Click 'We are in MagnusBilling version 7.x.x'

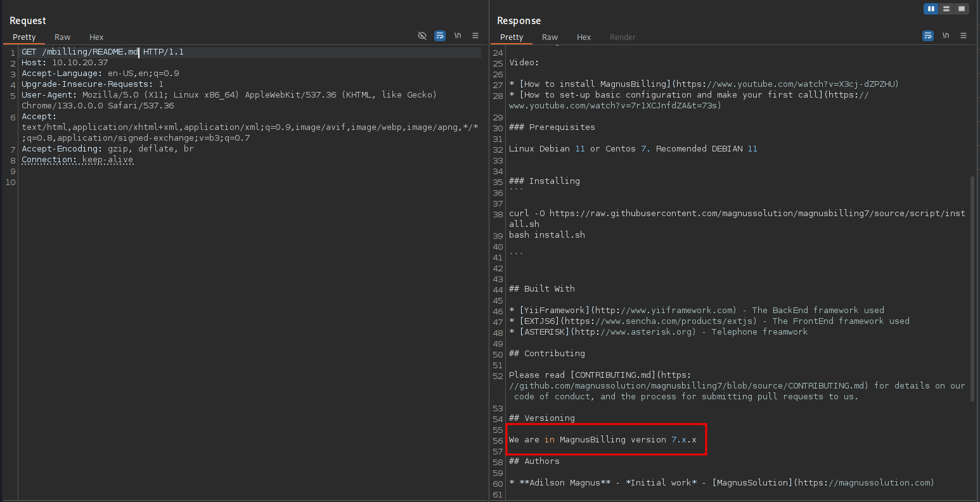point(602,440)
